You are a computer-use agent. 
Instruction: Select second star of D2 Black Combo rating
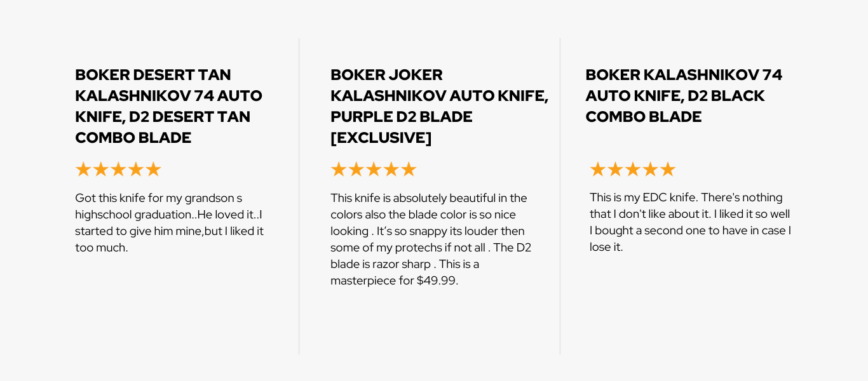point(615,170)
